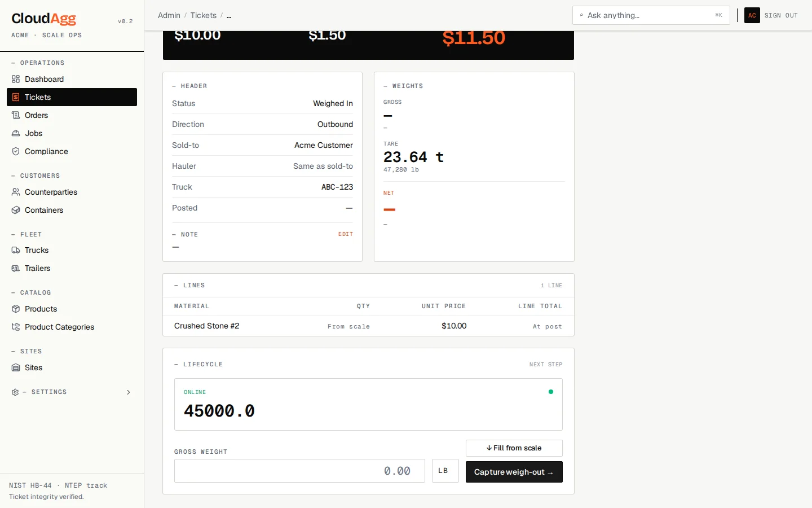Click the Outbound direction value
The width and height of the screenshot is (812, 508).
[335, 124]
